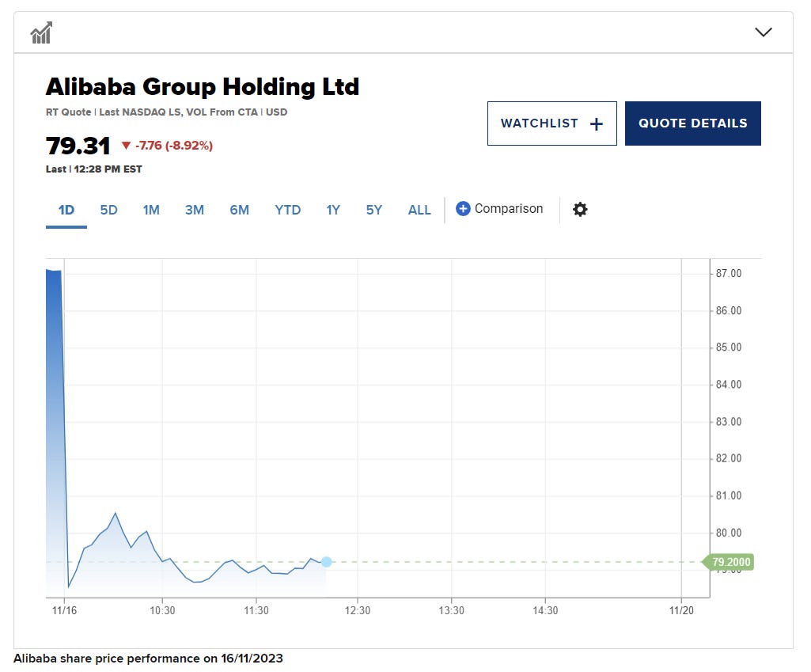Show ALL historical price data
The image size is (811, 672).
419,210
